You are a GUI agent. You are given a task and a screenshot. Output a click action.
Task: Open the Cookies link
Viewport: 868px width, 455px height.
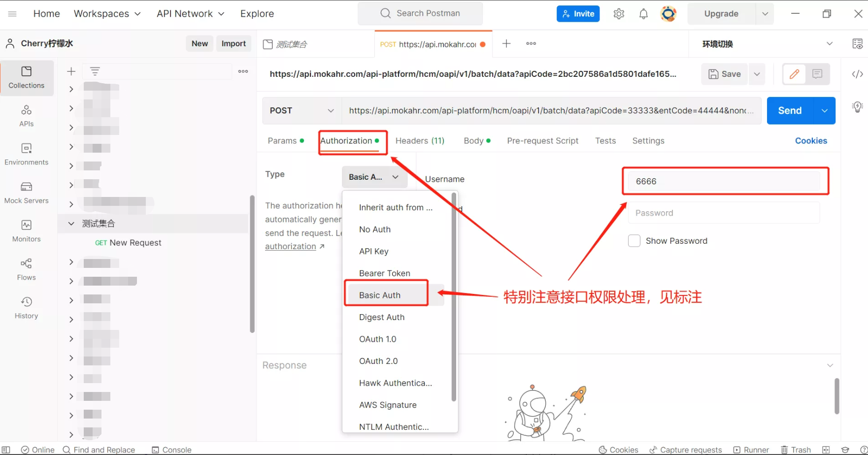click(811, 141)
